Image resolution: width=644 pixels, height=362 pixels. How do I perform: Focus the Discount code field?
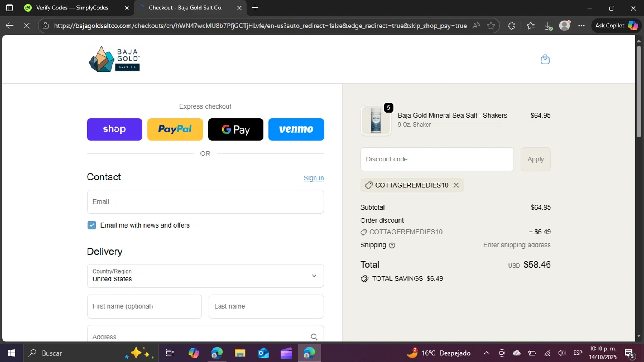point(437,159)
